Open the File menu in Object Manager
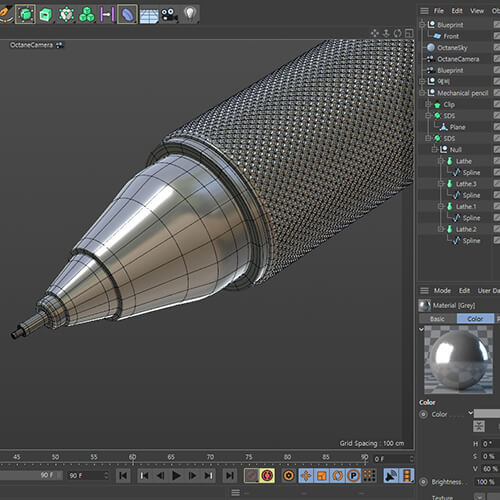This screenshot has width=500, height=500. (x=439, y=11)
